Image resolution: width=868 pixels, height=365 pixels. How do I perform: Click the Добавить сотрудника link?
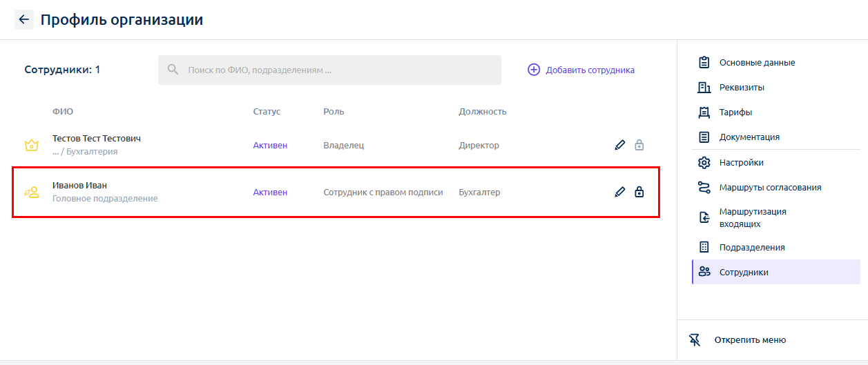590,70
